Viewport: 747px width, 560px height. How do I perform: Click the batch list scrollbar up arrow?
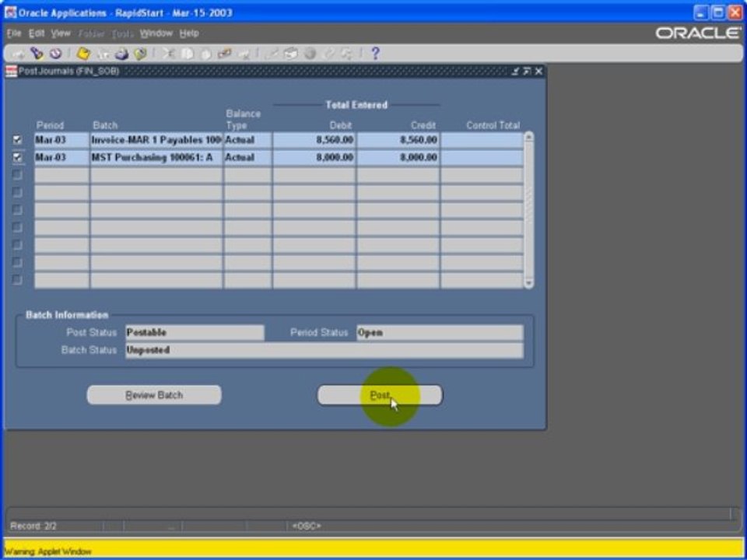(x=528, y=137)
